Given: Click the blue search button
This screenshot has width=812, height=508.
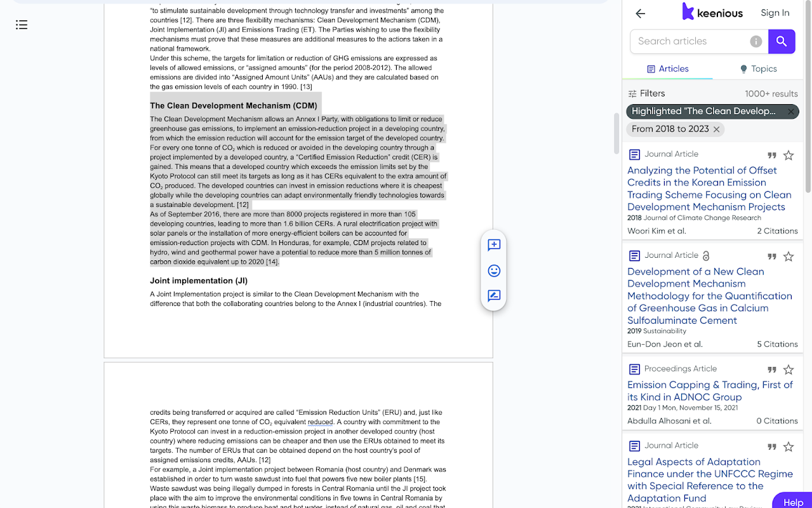Looking at the screenshot, I should 782,41.
